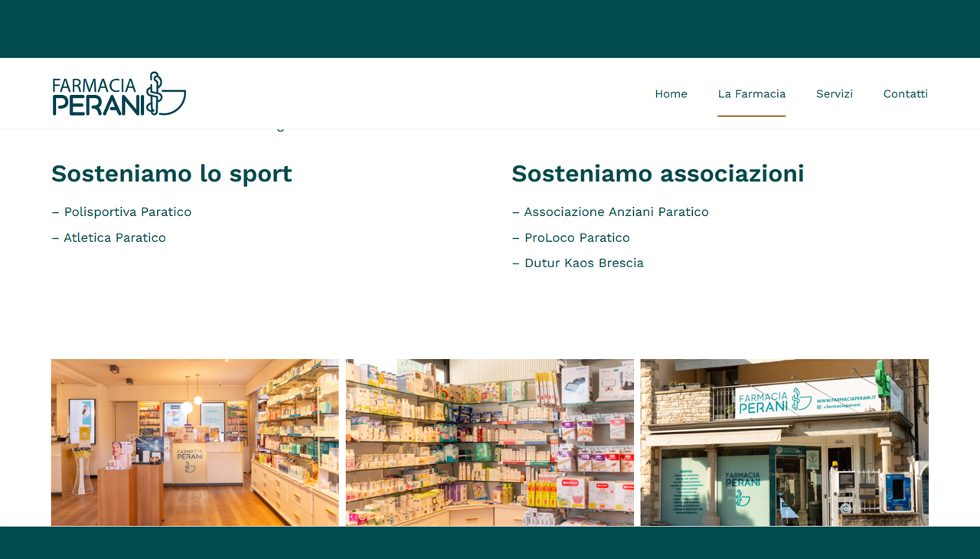Image resolution: width=980 pixels, height=559 pixels.
Task: Click the green pharmacy cross sign
Action: (883, 379)
